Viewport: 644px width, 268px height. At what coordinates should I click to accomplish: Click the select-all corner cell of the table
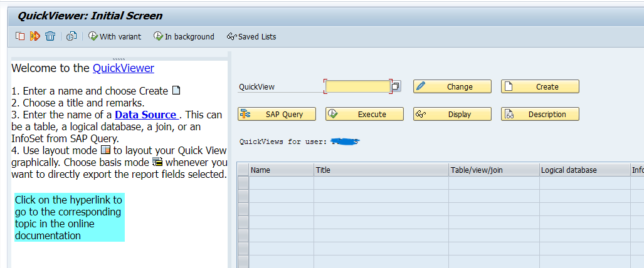pyautogui.click(x=243, y=170)
